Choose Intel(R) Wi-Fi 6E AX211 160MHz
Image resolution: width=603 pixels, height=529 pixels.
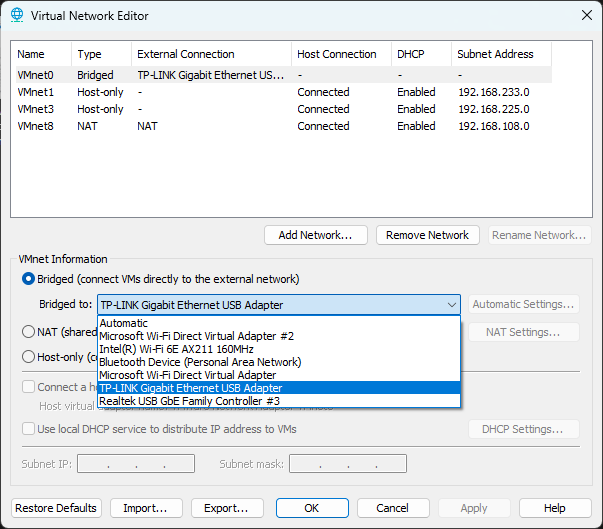(279, 349)
